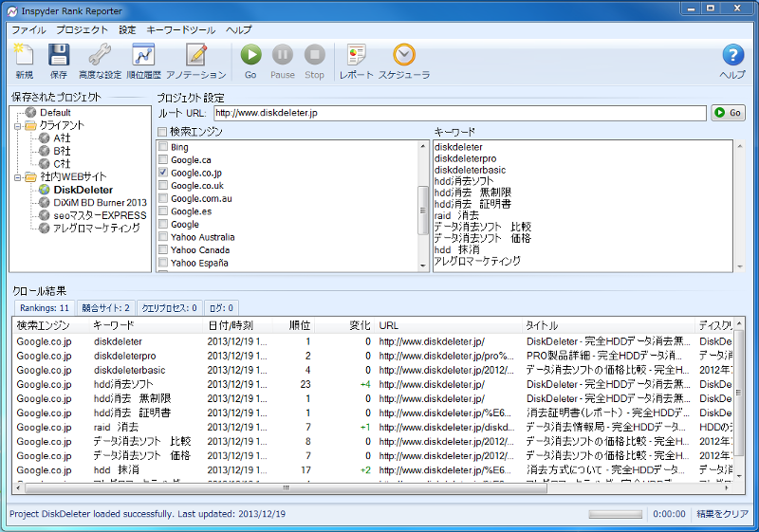759x532 pixels.
Task: Click the Inspyder Rank Reporter title bar icon
Action: 12,11
